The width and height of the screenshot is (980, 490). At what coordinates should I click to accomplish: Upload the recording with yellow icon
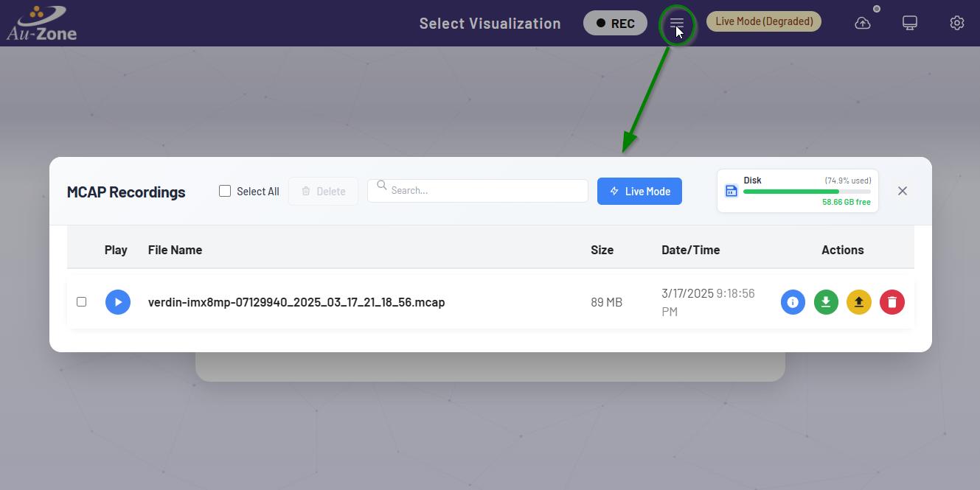pyautogui.click(x=859, y=302)
